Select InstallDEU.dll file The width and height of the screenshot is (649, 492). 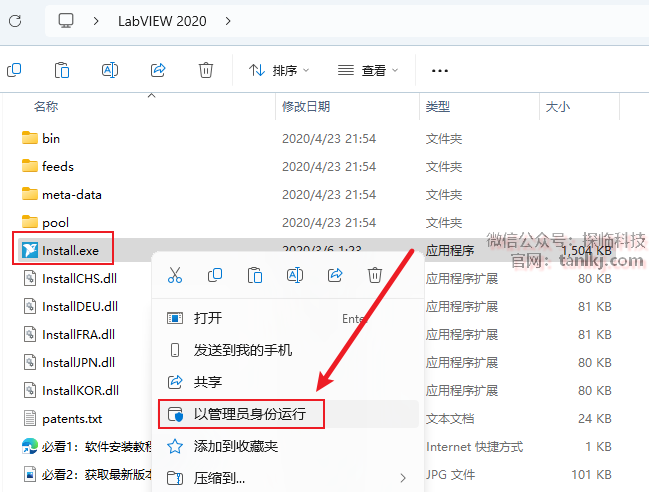click(x=71, y=307)
